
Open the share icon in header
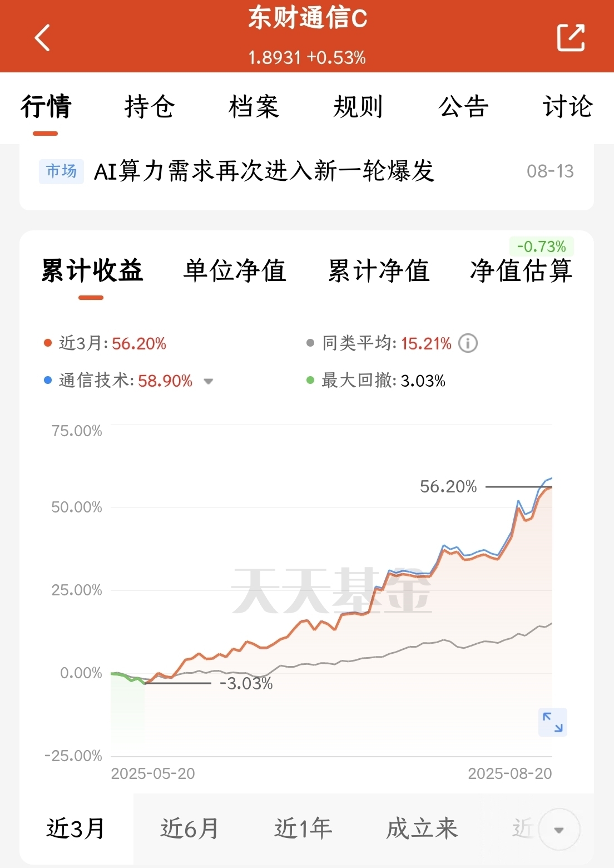[x=571, y=37]
